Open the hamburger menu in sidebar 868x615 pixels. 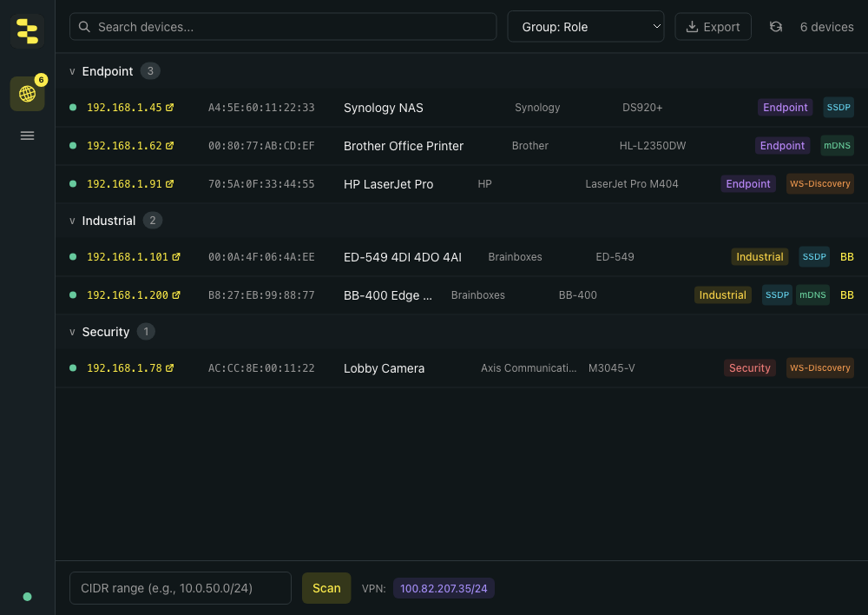pos(27,136)
